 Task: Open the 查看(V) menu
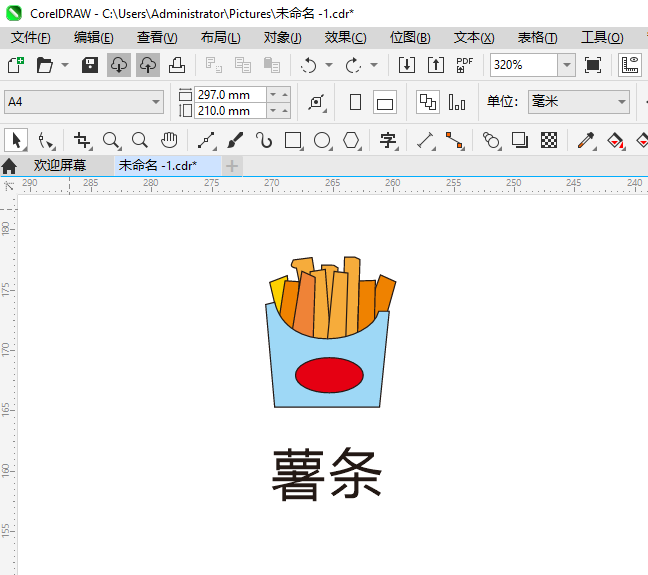(157, 38)
